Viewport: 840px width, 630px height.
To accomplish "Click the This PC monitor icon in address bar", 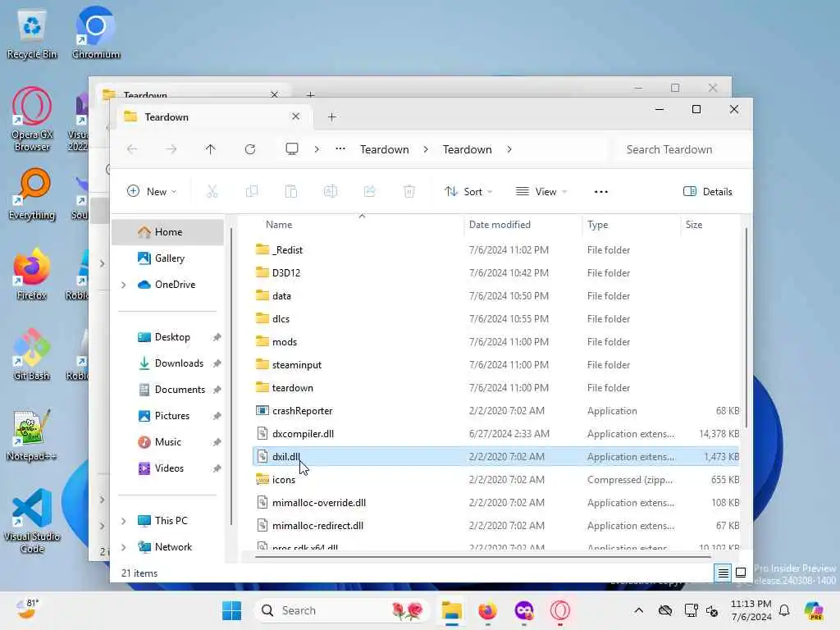I will 292,149.
